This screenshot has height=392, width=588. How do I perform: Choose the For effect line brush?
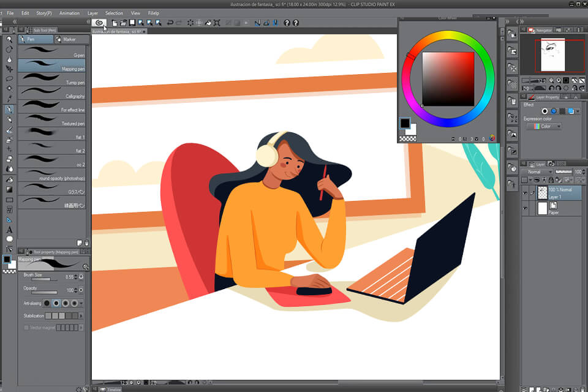point(51,107)
